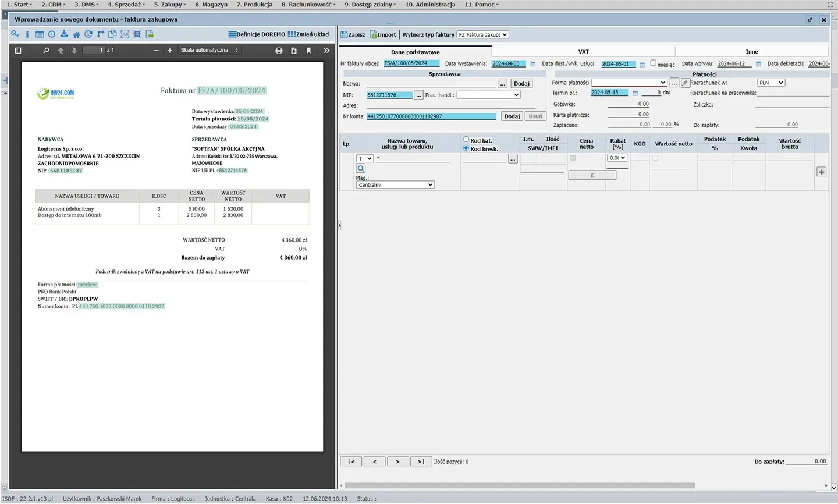Click the Nr faktury obcej input field

coord(411,63)
